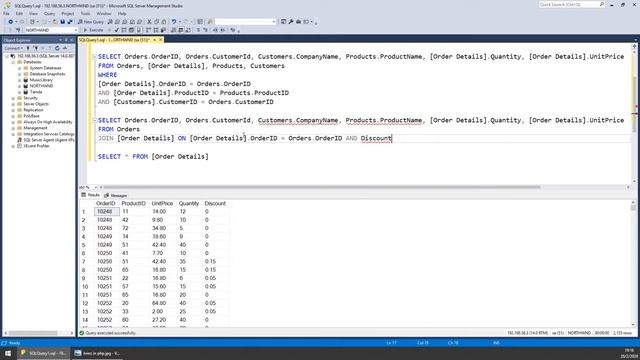The width and height of the screenshot is (640, 360).
Task: Select the 10248 cell in row 1
Action: pos(107,211)
